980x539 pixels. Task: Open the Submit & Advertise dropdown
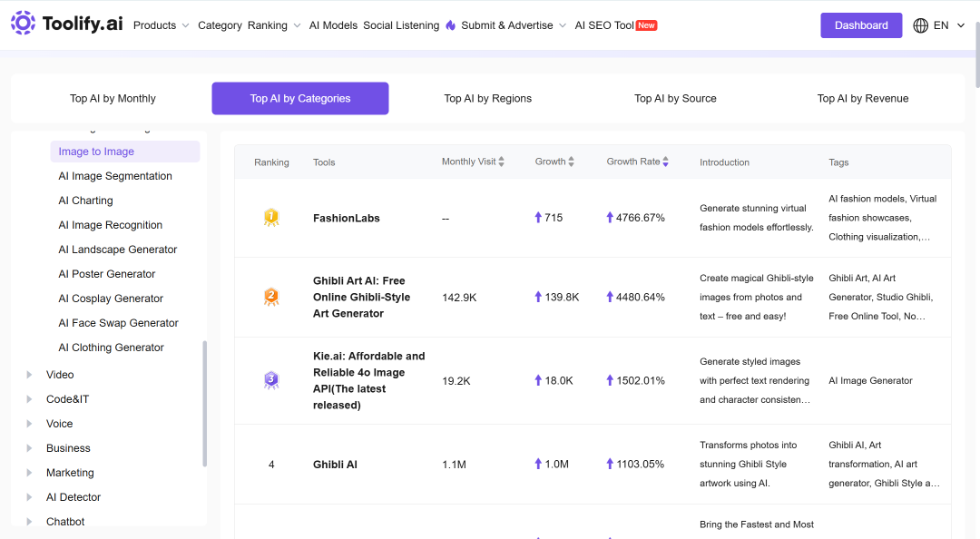click(x=513, y=25)
